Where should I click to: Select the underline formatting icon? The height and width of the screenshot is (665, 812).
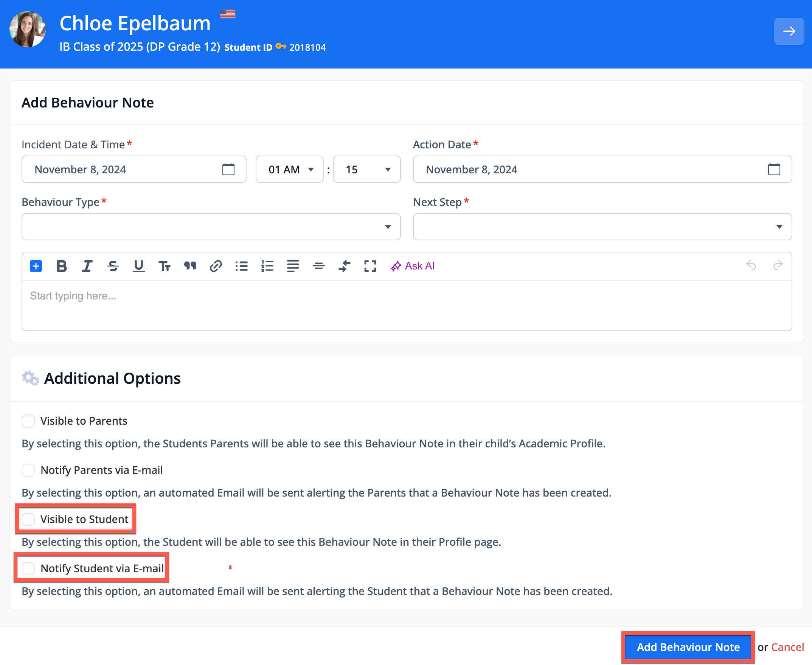(x=138, y=266)
